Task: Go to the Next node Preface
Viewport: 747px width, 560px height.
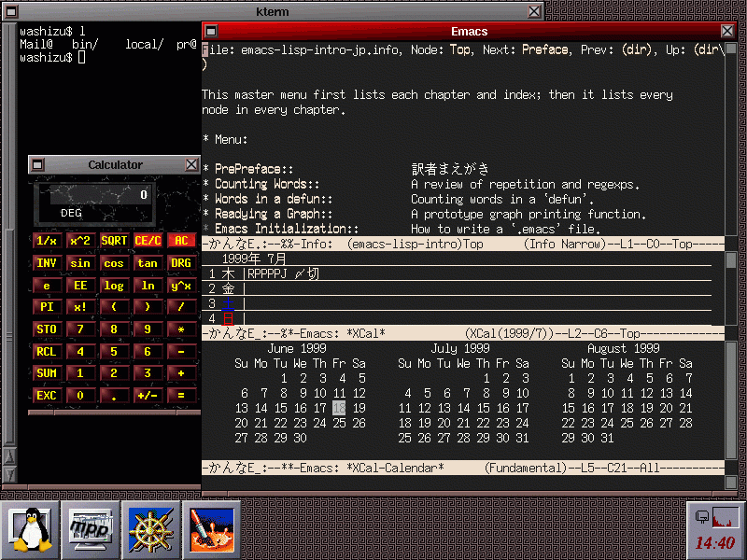Action: click(545, 49)
